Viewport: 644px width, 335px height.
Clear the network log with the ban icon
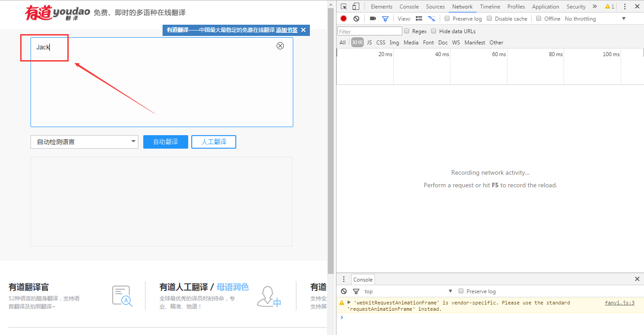[x=356, y=18]
